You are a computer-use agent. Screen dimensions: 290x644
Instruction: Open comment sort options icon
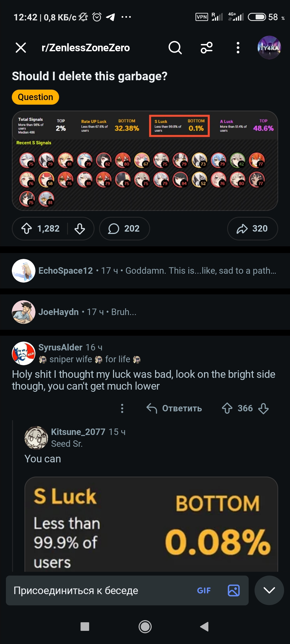point(206,48)
